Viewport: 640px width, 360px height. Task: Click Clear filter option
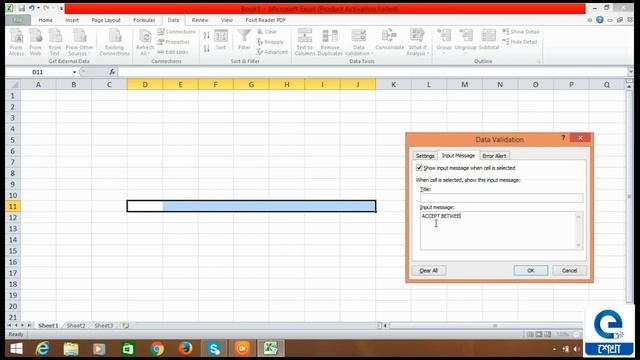pos(267,31)
